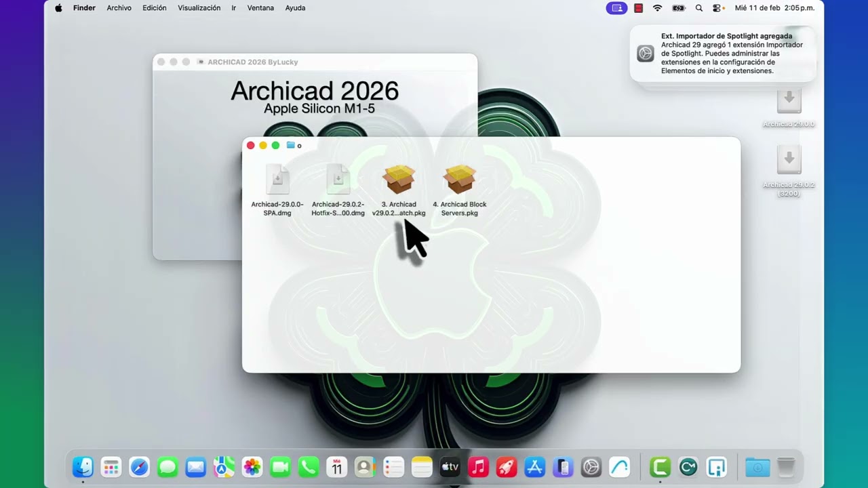This screenshot has height=488, width=868.
Task: Open the Phone app in the Dock
Action: click(309, 467)
